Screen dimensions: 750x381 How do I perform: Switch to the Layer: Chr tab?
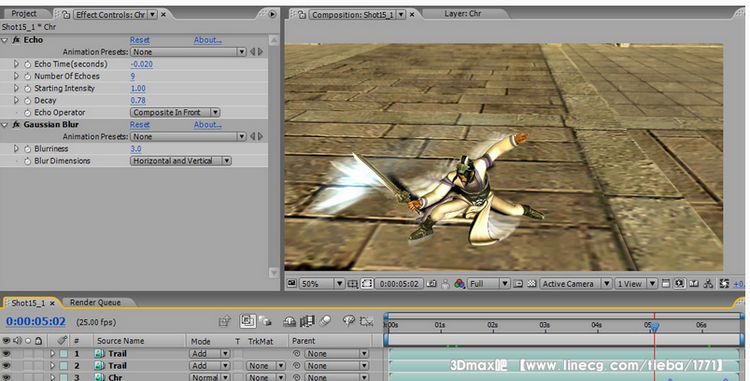click(463, 13)
